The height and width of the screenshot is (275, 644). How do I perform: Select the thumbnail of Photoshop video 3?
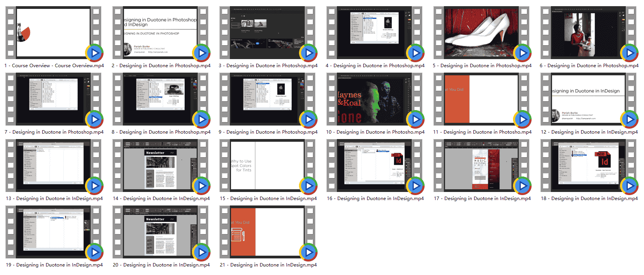click(267, 32)
